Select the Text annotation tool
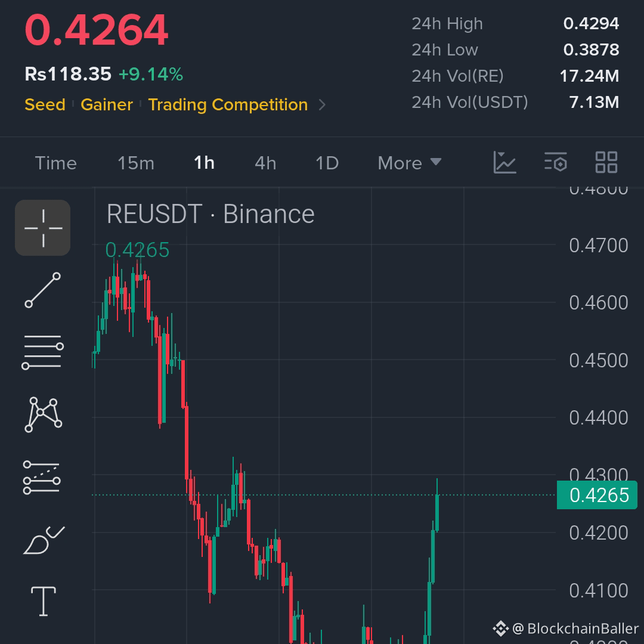The width and height of the screenshot is (644, 644). coord(44,601)
